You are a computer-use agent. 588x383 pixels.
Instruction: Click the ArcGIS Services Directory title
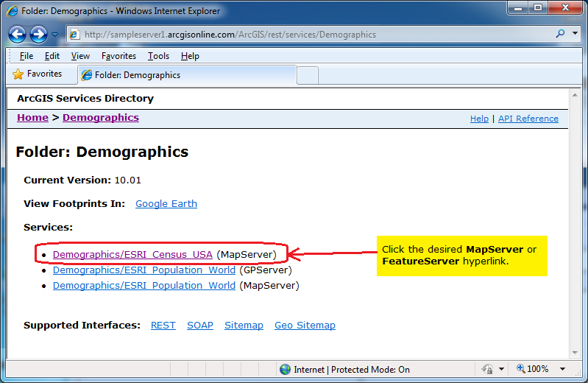85,99
